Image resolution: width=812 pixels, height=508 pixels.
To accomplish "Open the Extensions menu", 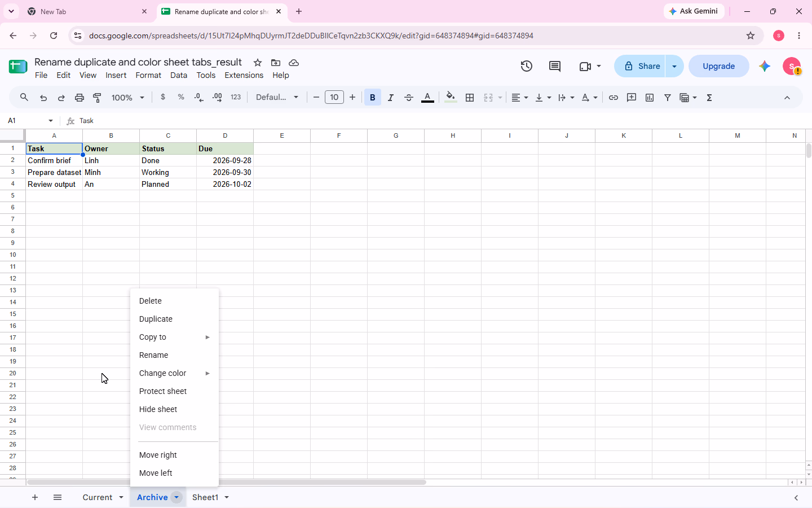I will coord(244,75).
